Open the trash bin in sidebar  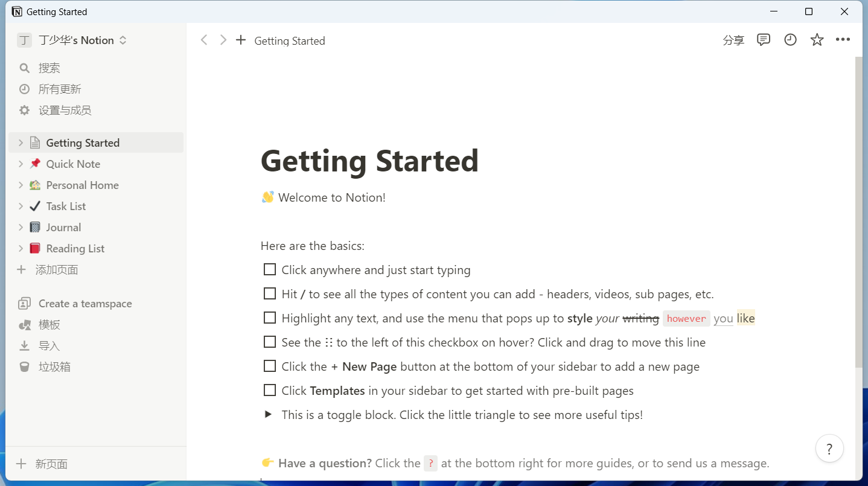54,367
